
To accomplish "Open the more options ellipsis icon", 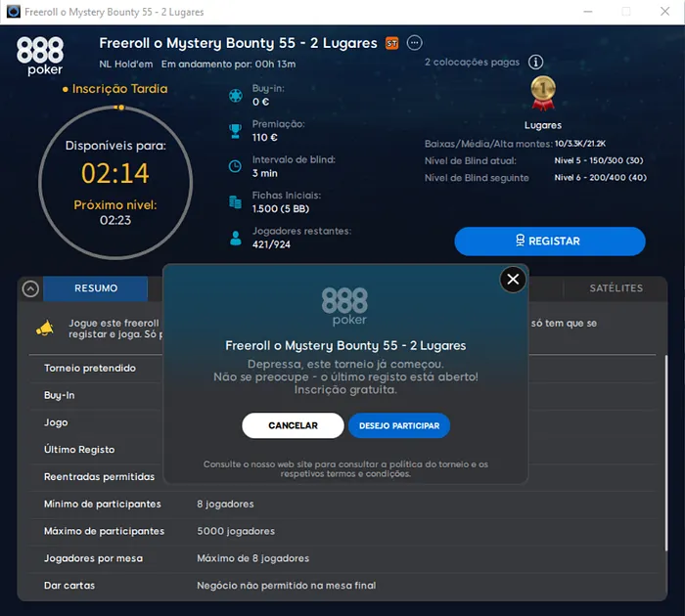I will [x=414, y=43].
